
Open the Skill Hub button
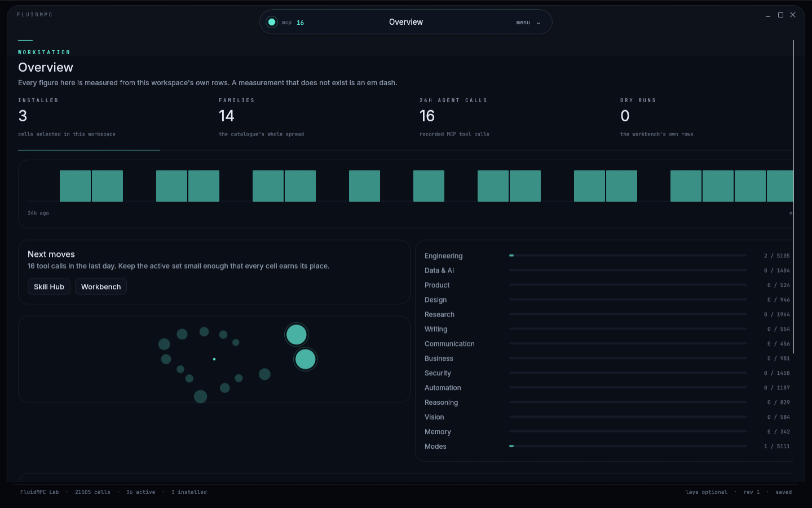pos(49,287)
